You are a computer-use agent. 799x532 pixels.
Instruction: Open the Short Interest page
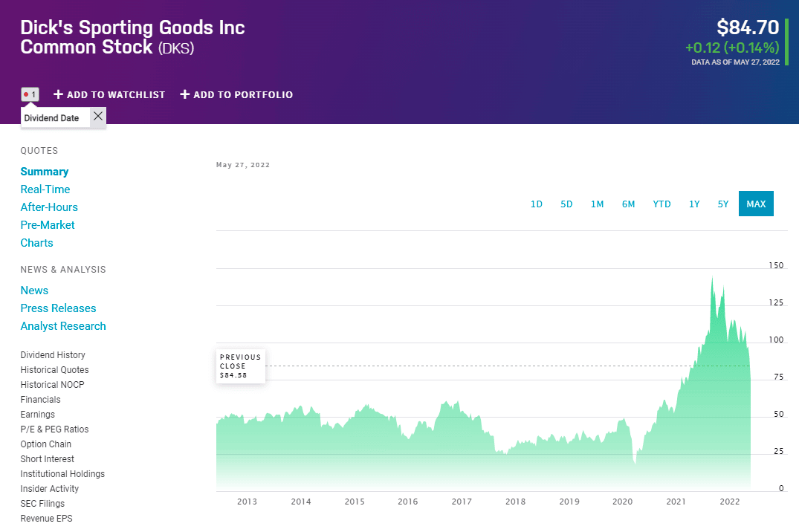point(47,458)
